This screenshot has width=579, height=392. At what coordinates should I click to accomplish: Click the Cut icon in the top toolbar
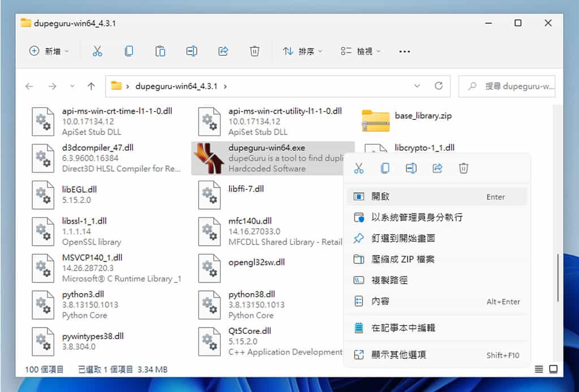(x=97, y=51)
